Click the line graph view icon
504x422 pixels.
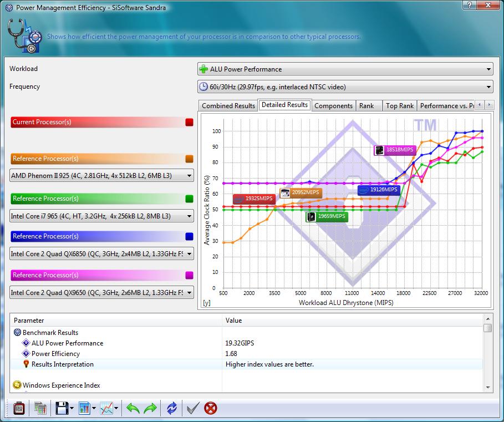tap(106, 409)
